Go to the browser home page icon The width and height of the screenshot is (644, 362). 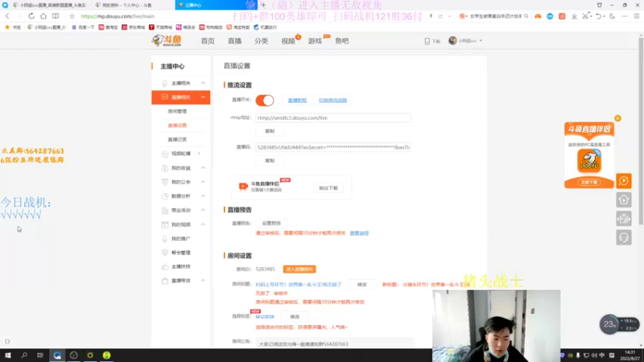[43, 16]
